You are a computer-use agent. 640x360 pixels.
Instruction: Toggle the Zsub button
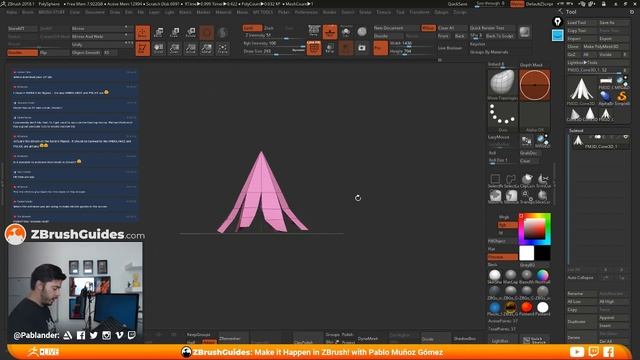pos(269,28)
